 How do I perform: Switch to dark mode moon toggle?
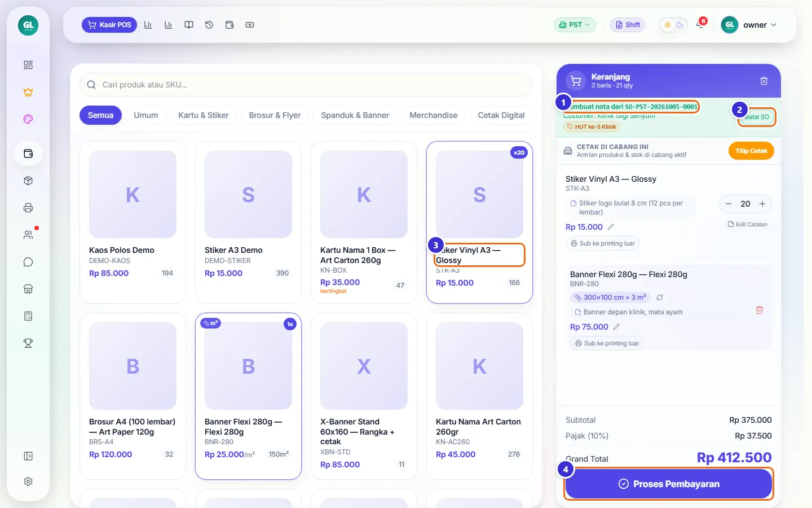click(680, 25)
